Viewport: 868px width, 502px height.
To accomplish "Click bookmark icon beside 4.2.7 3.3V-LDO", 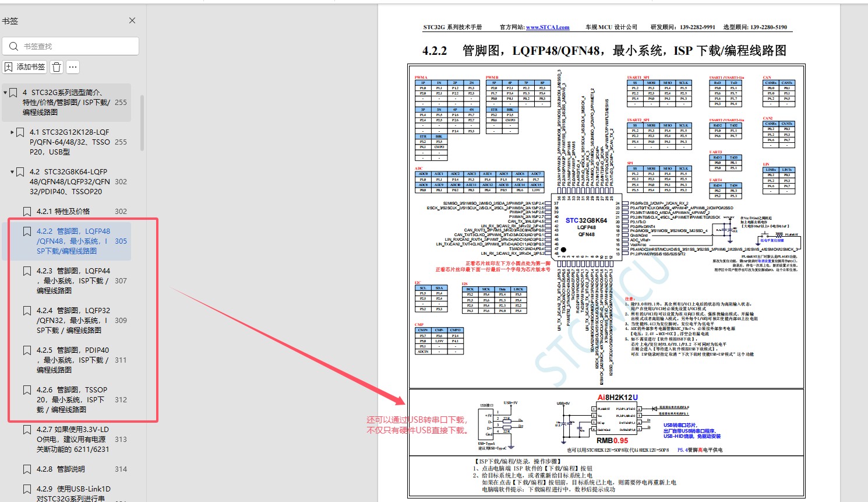I will coord(27,430).
